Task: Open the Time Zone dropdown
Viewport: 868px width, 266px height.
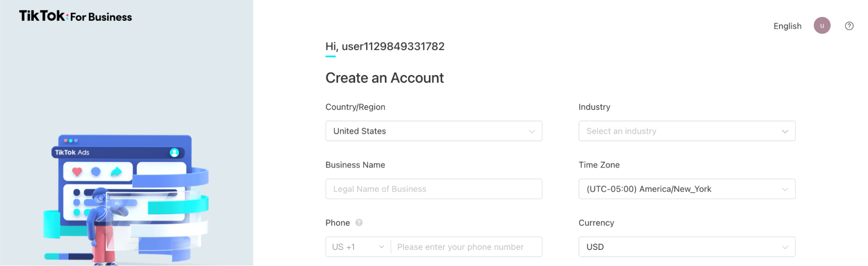Action: tap(686, 189)
